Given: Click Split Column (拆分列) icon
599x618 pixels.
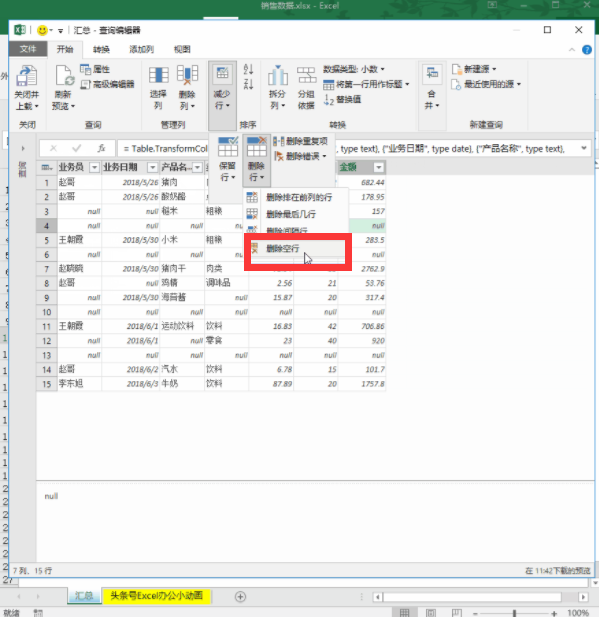Looking at the screenshot, I should (x=277, y=75).
